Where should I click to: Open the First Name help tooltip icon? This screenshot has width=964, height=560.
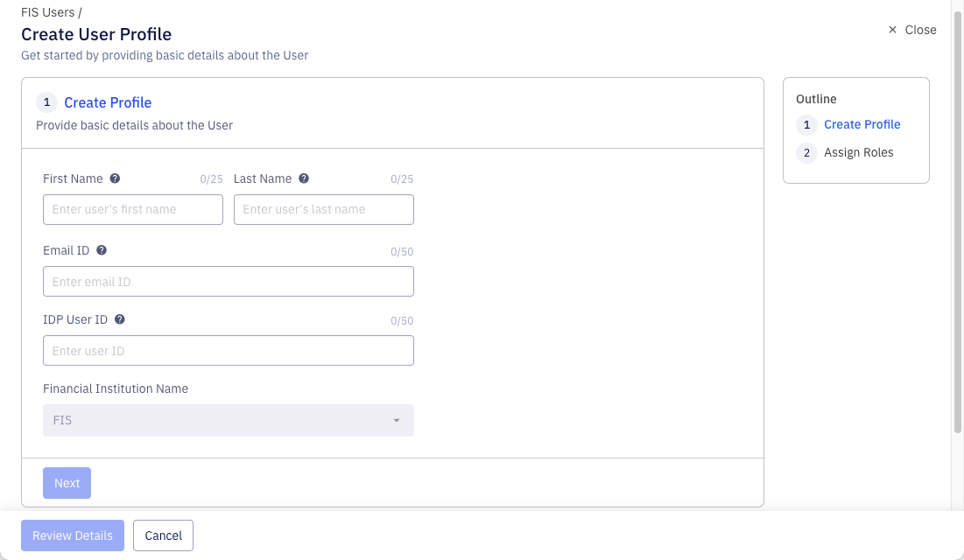(115, 178)
